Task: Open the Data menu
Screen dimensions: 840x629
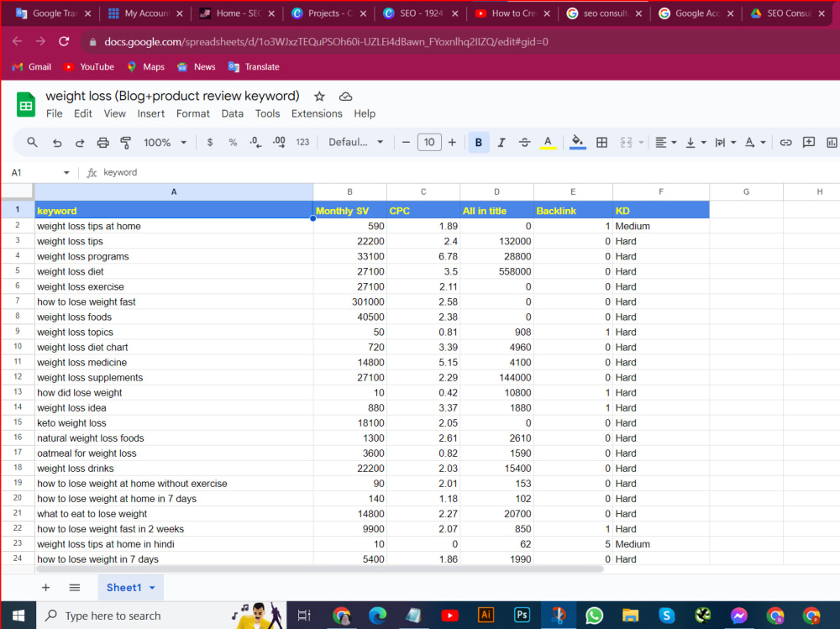Action: pos(232,113)
